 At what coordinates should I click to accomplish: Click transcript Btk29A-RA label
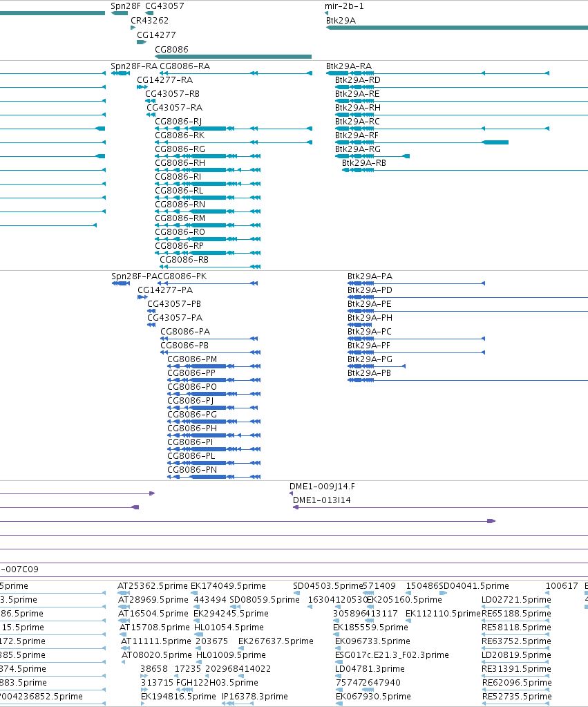click(x=348, y=66)
